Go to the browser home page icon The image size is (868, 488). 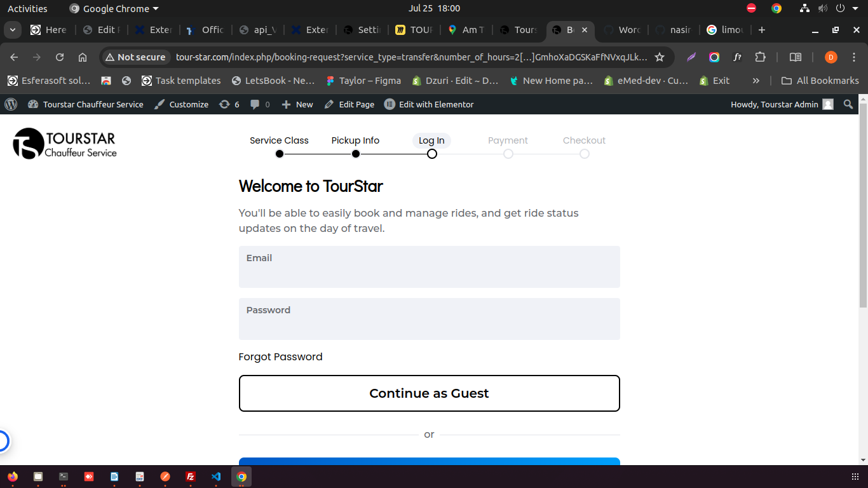(83, 57)
